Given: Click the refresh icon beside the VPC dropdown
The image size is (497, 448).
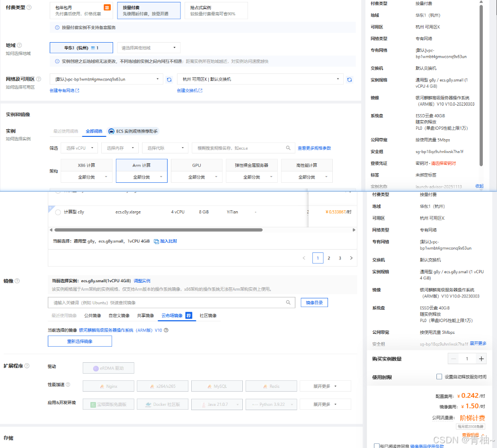Looking at the screenshot, I should (x=169, y=80).
